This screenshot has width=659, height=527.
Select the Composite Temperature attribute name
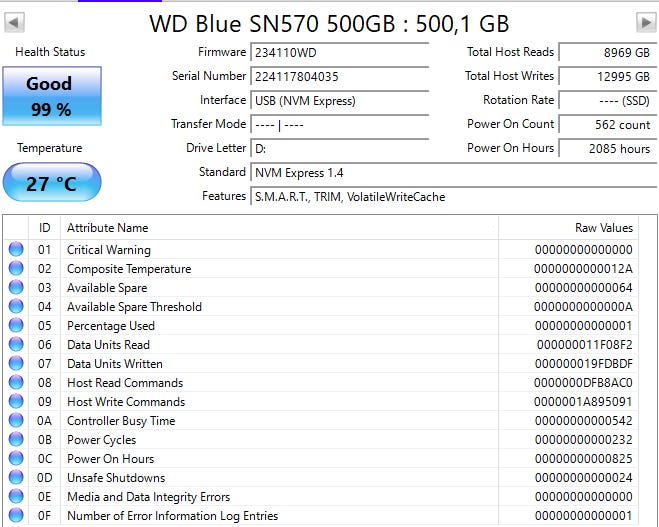[129, 269]
